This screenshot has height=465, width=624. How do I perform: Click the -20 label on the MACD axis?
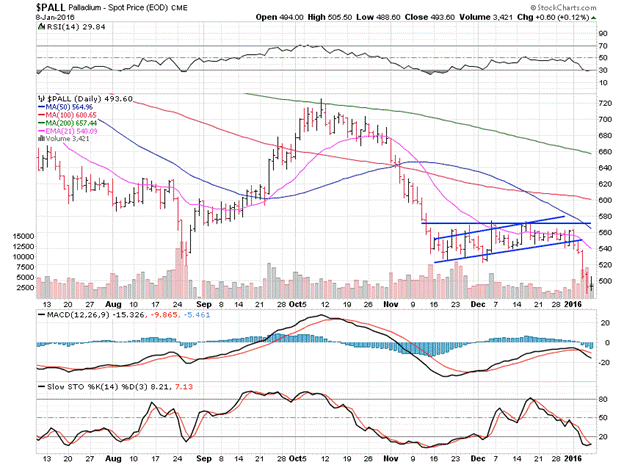pyautogui.click(x=604, y=363)
